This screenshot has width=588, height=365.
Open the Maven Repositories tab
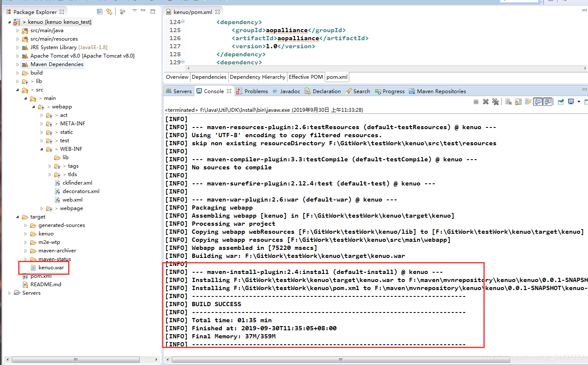click(x=437, y=91)
